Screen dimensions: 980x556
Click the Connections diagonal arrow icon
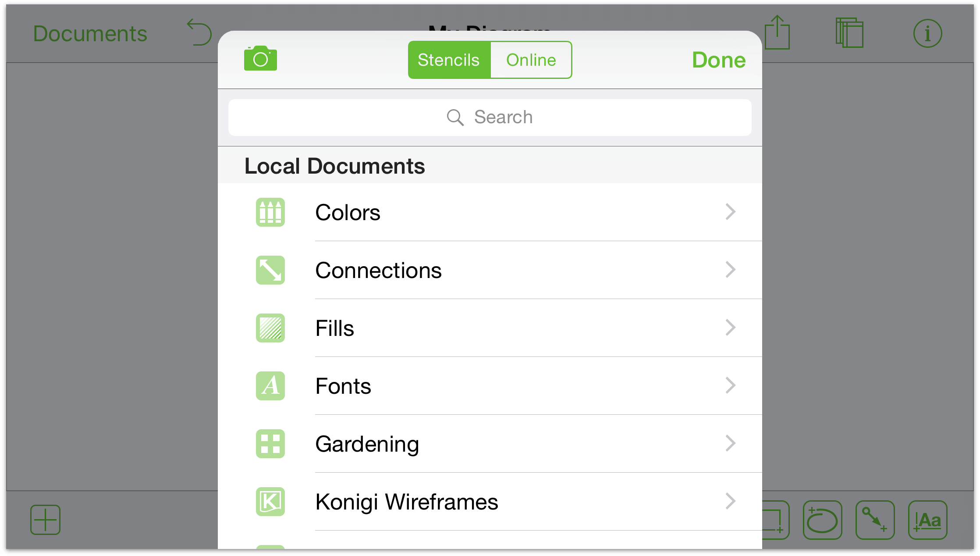[270, 270]
